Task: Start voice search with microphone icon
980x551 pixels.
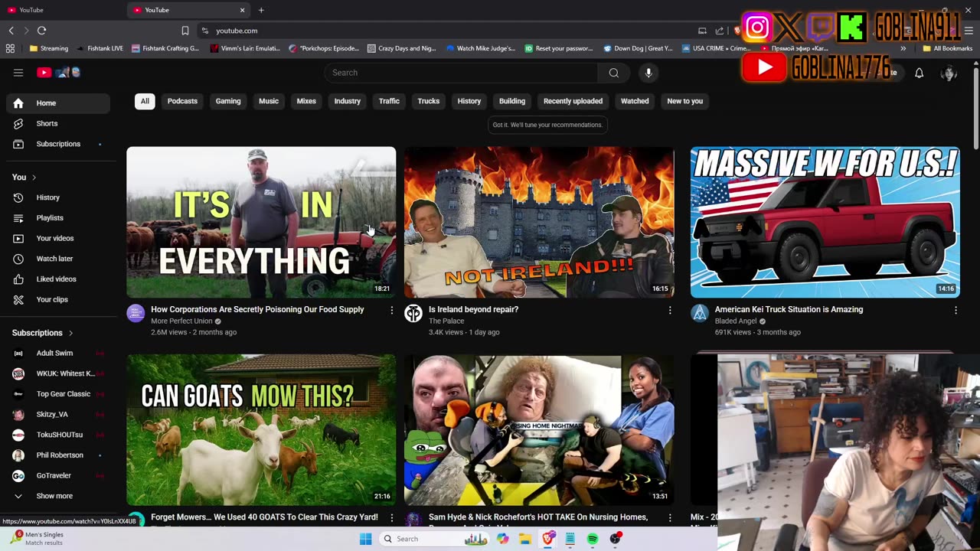Action: coord(648,73)
